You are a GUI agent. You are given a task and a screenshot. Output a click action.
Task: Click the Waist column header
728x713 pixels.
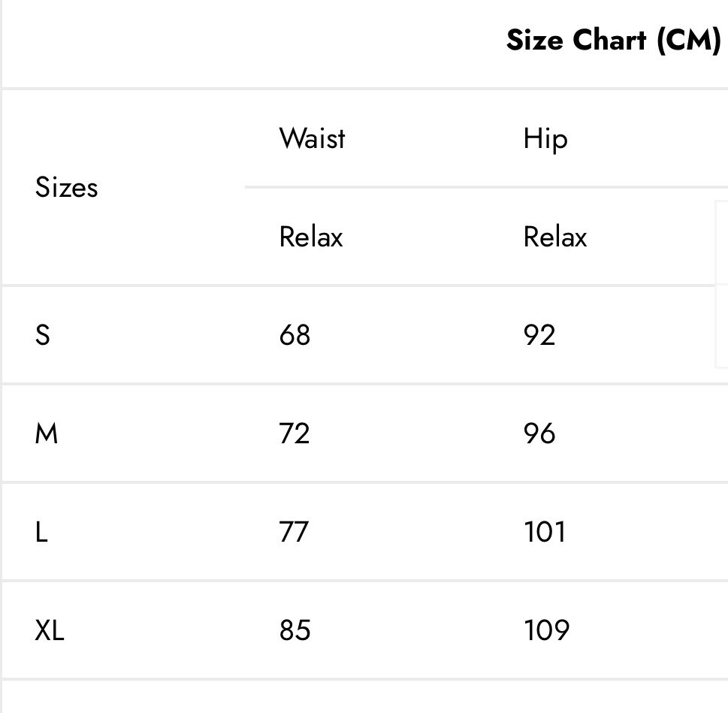312,137
